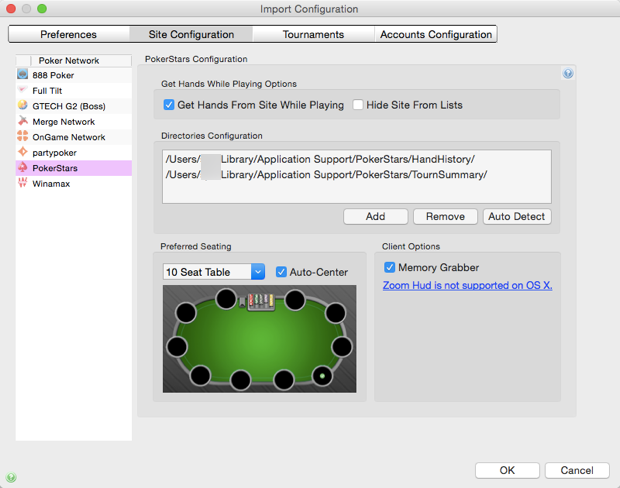Click the partypoker diamond icon

(23, 152)
